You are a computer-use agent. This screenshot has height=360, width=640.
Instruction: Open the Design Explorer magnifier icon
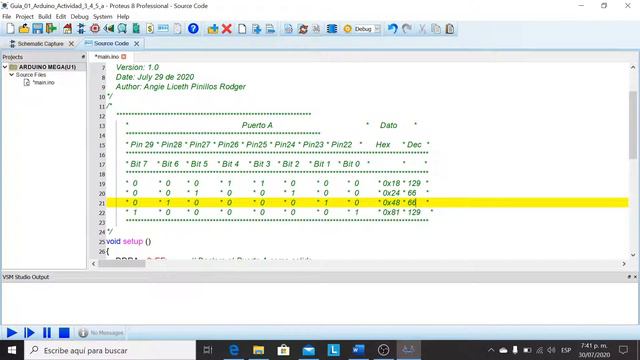coord(122,29)
